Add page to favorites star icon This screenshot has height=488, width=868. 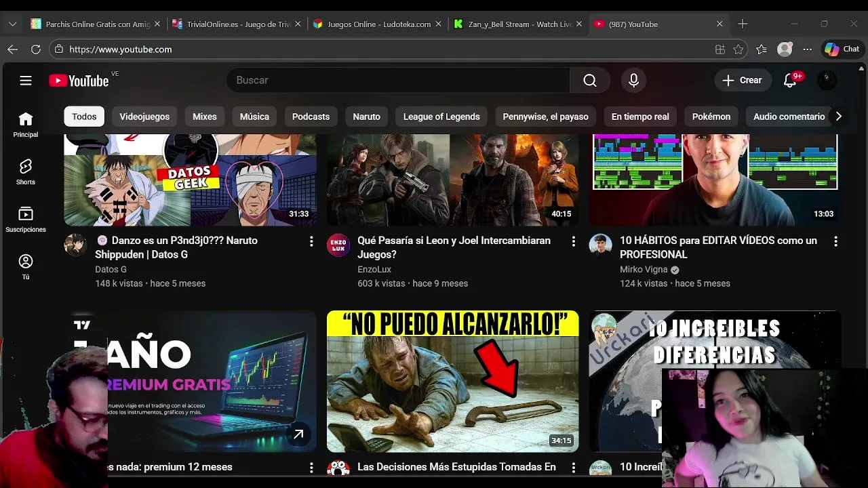point(738,49)
